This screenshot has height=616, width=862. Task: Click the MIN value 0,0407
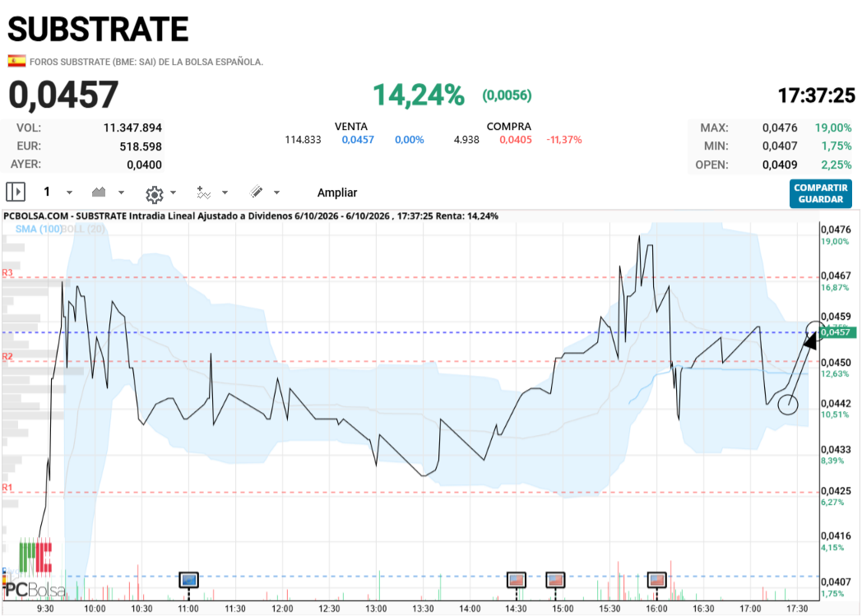(x=780, y=146)
